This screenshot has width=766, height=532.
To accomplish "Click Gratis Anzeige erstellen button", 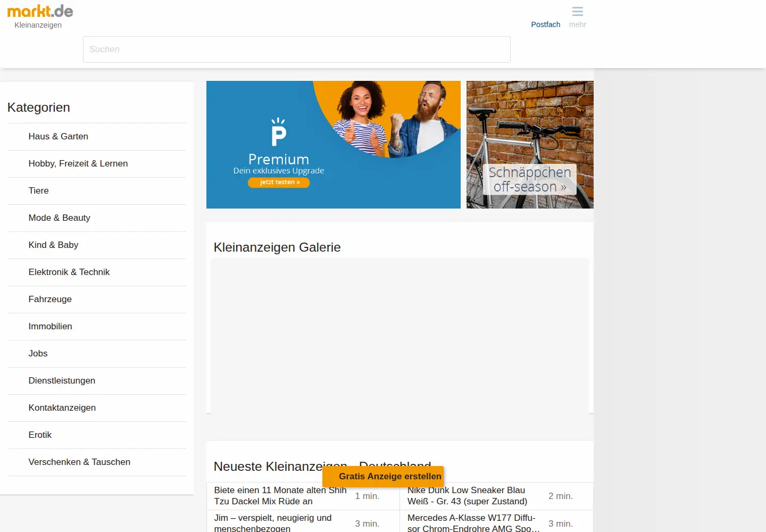I will [383, 477].
